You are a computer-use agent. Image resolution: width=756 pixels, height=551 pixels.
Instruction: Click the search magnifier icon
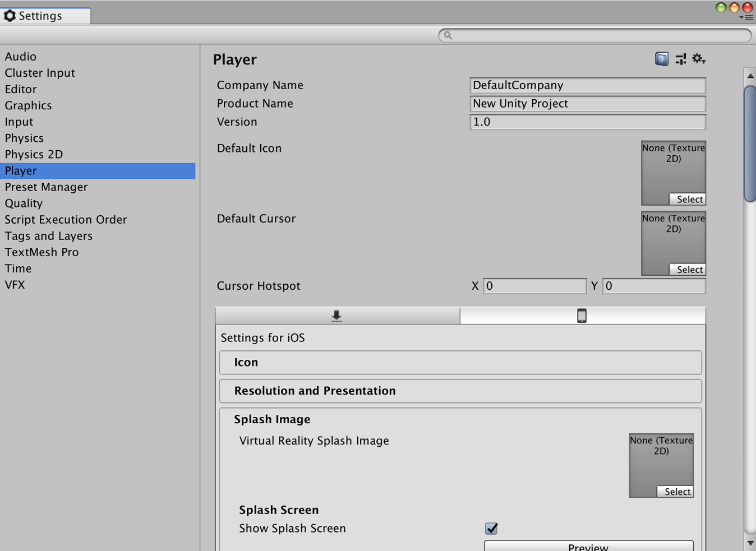pos(448,35)
